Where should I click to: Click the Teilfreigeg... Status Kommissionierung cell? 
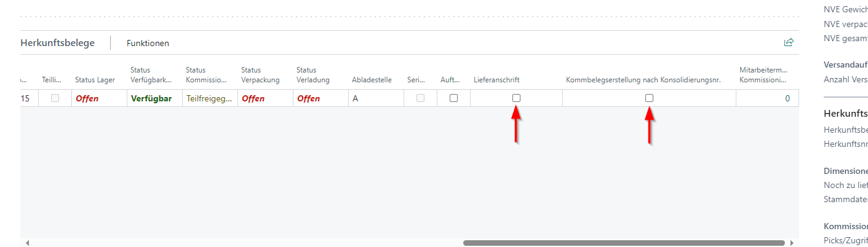click(209, 98)
